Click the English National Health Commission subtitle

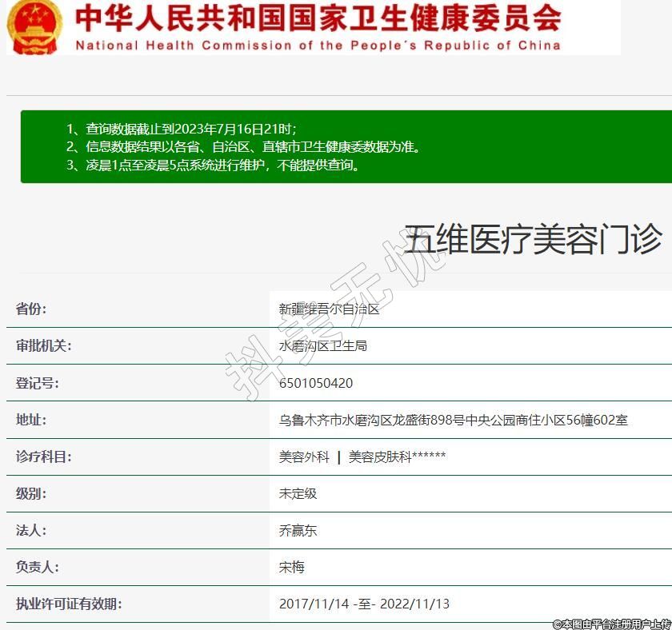pos(318,46)
